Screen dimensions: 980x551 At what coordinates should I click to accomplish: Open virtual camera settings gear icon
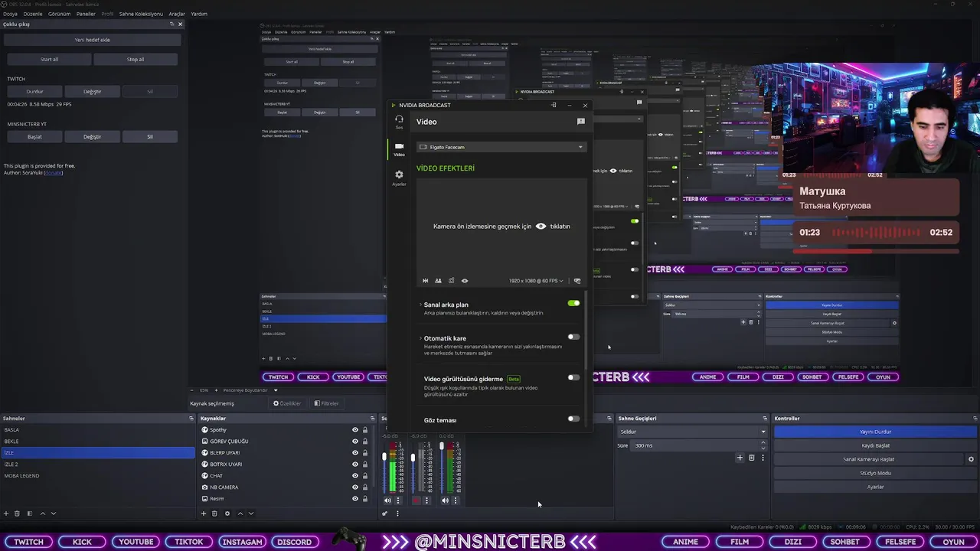[x=971, y=459]
